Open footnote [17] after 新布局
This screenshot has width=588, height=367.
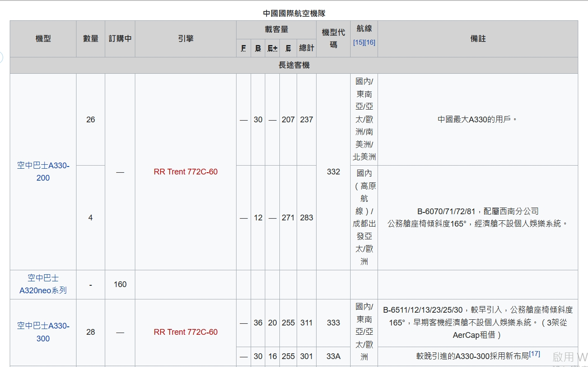535,354
